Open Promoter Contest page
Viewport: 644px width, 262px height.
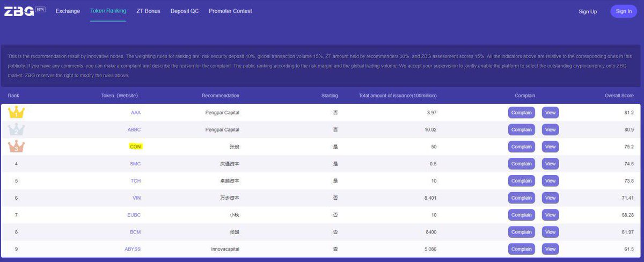coord(230,11)
